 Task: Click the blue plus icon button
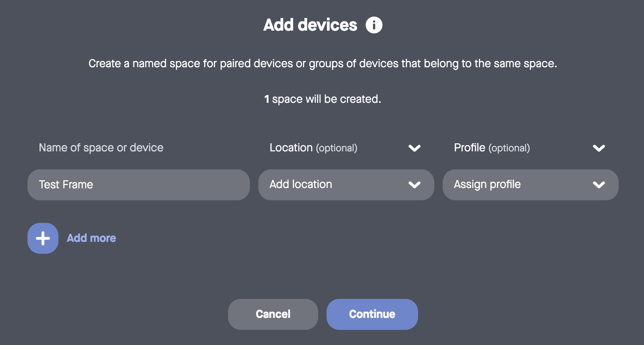43,238
